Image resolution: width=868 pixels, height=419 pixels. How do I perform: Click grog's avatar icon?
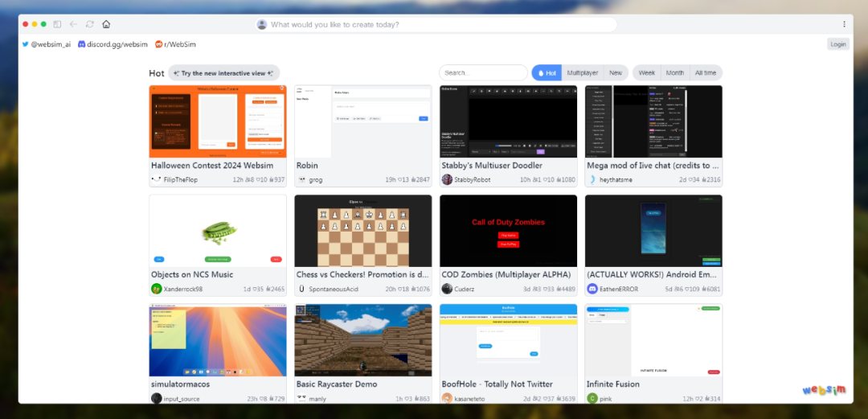(301, 179)
